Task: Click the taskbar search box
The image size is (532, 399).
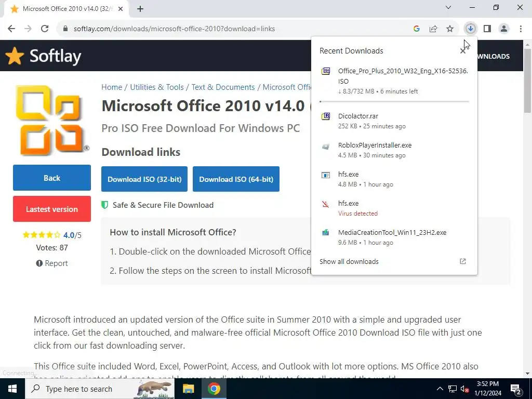Action: [100, 389]
